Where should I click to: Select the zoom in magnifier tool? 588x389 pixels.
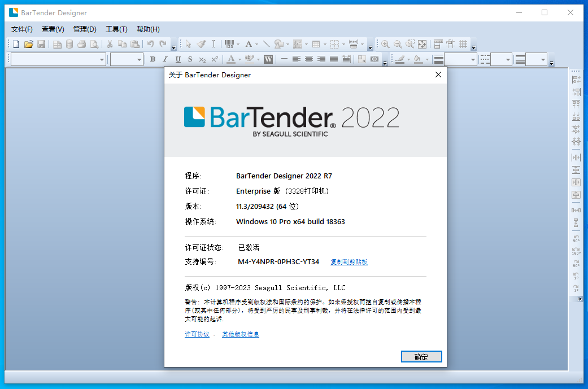[x=385, y=44]
